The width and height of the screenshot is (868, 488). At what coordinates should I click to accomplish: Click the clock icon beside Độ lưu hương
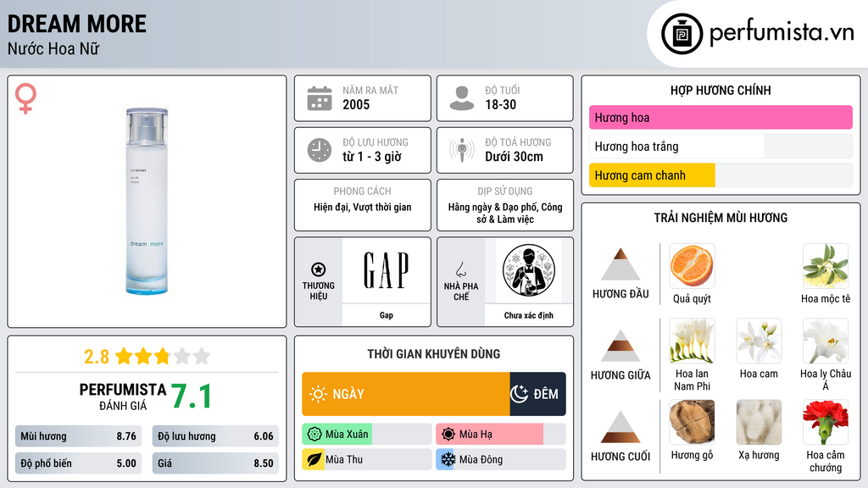point(320,150)
